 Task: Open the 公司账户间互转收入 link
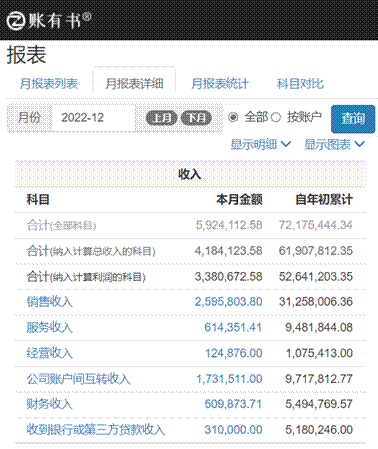click(78, 379)
